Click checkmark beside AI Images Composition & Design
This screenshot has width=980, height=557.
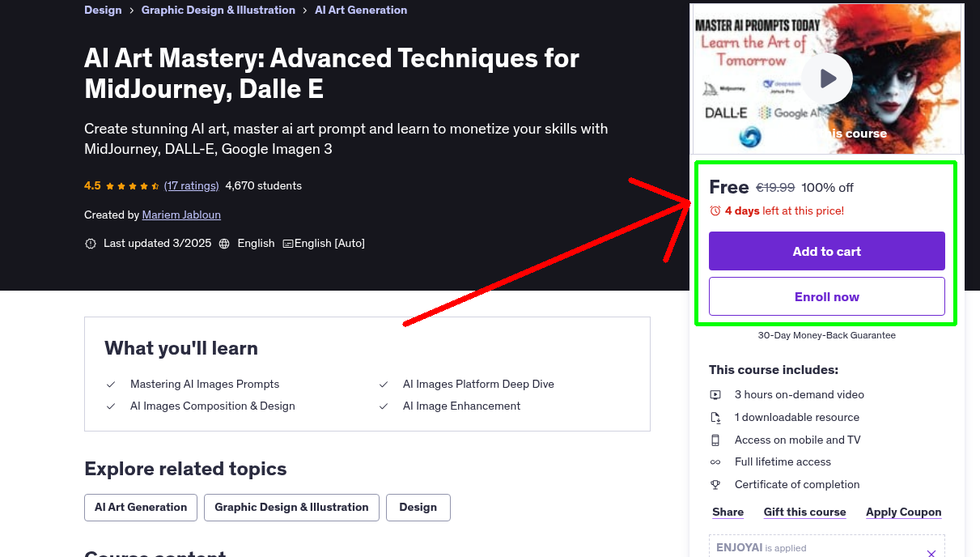pyautogui.click(x=111, y=406)
